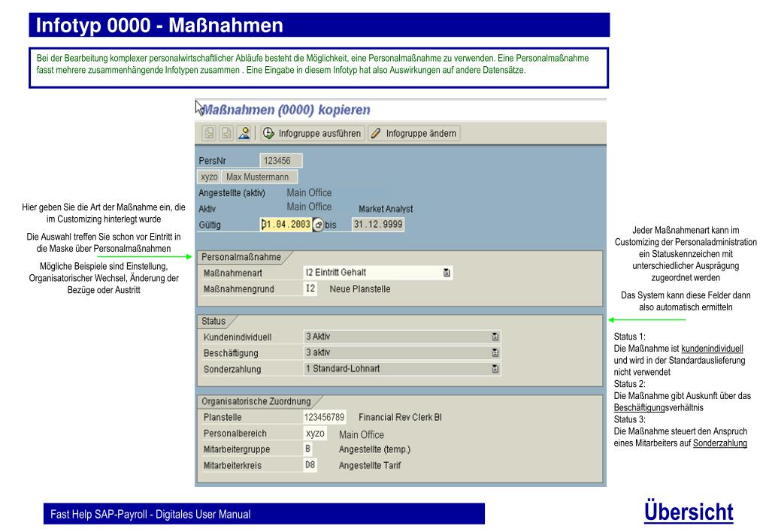Click the Planstelle field 123456789
The width and height of the screenshot is (769, 532).
(x=325, y=417)
